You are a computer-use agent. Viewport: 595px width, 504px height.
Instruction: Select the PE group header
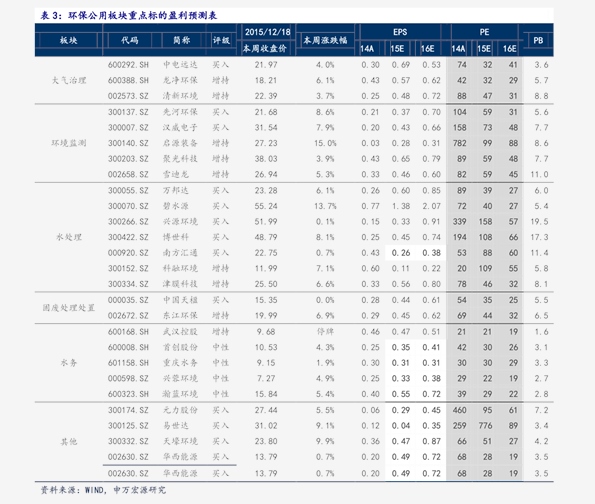(484, 32)
